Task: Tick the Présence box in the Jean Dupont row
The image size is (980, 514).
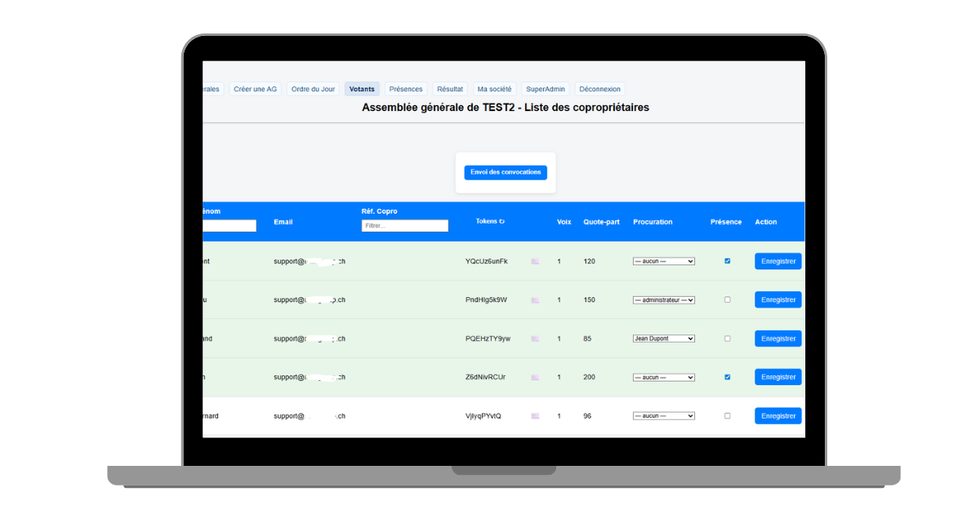Action: click(x=728, y=339)
